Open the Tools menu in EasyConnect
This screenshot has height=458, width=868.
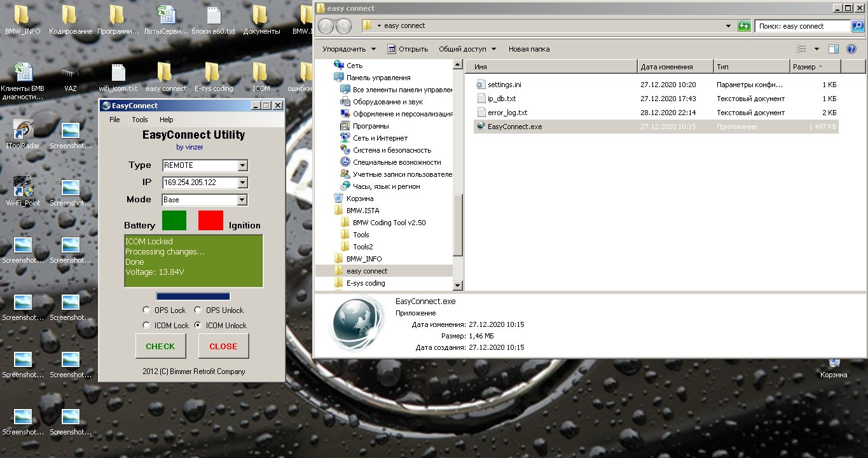[140, 120]
